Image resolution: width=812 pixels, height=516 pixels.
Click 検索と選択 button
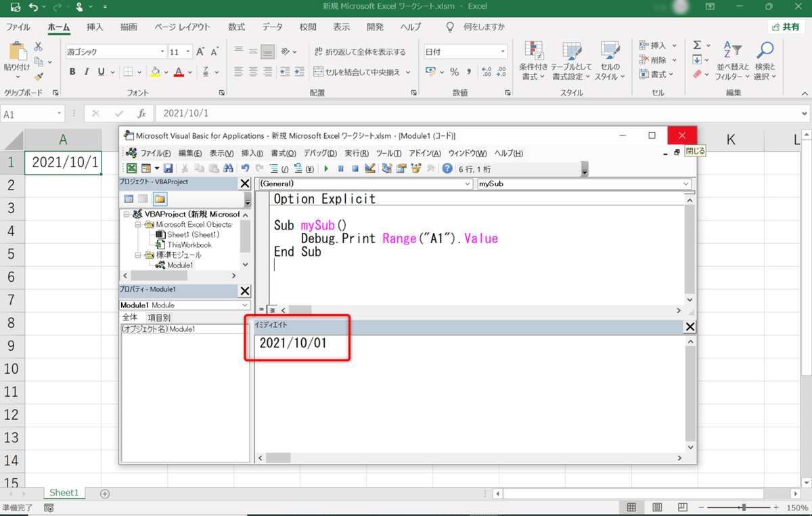point(765,62)
